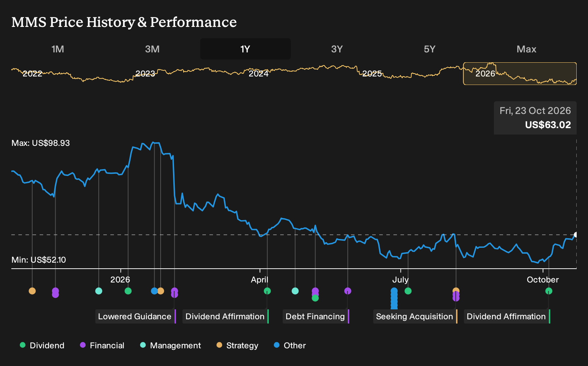Click the teal management marker before 2026
The image size is (588, 366).
point(99,291)
